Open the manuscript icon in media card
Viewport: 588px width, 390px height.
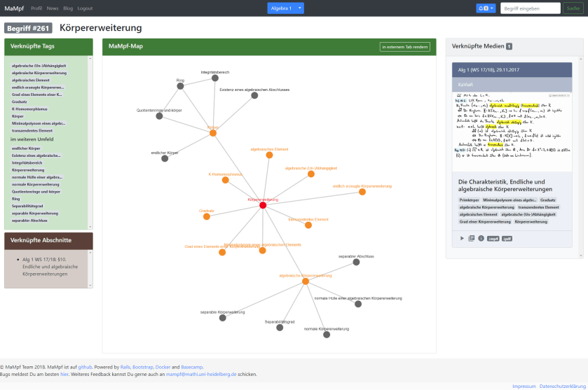tap(472, 239)
